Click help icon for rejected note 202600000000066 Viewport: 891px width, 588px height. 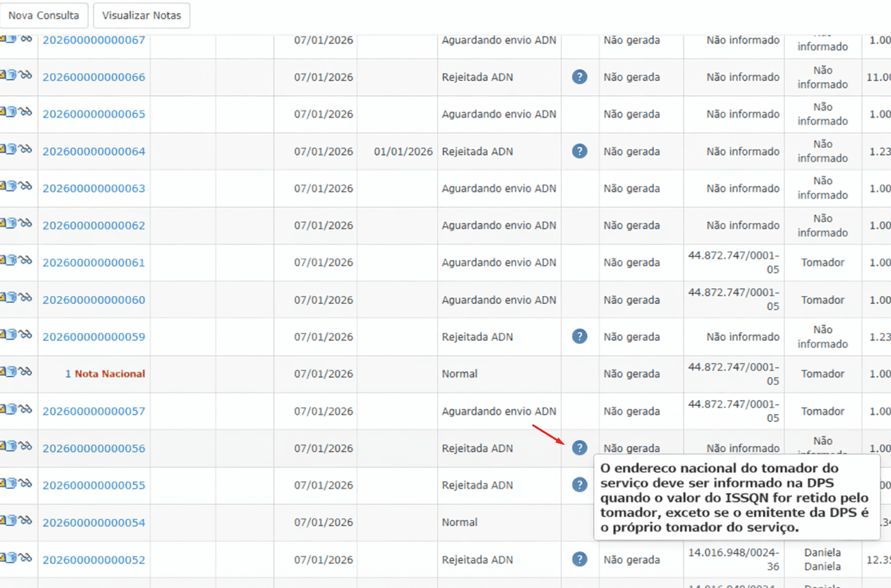click(579, 77)
